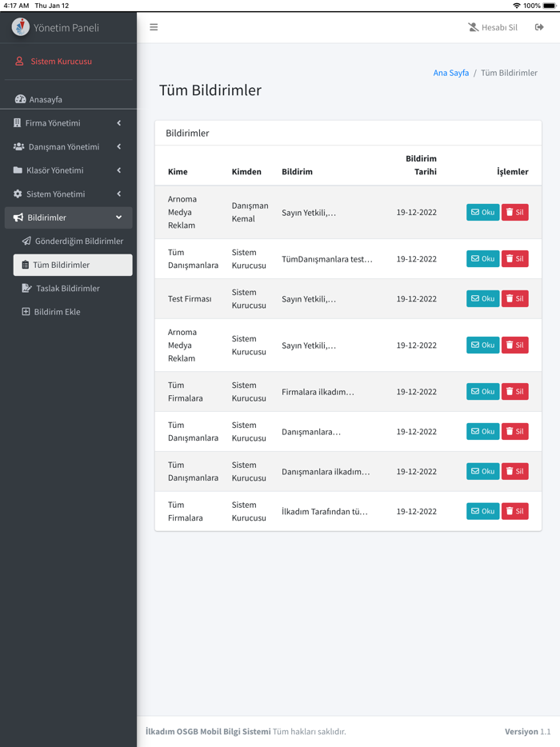560x747 pixels.
Task: Click the Yönetim Paneli logo icon
Action: coord(21,27)
